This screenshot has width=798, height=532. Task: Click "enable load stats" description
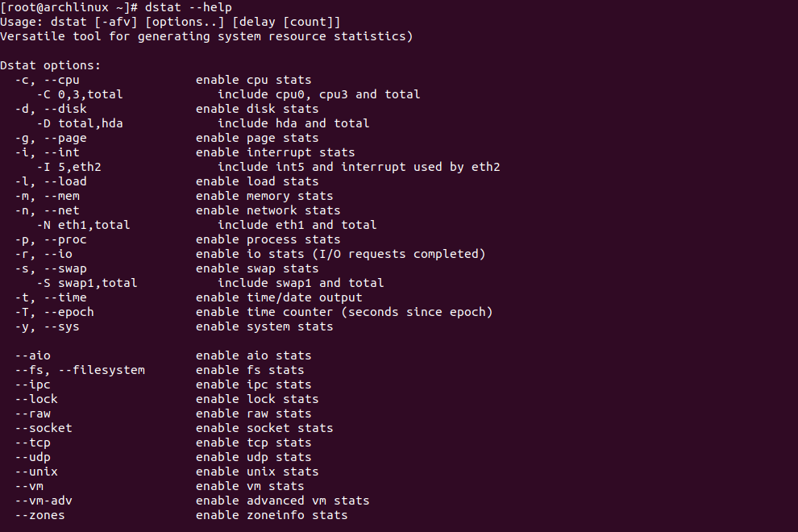tap(257, 181)
